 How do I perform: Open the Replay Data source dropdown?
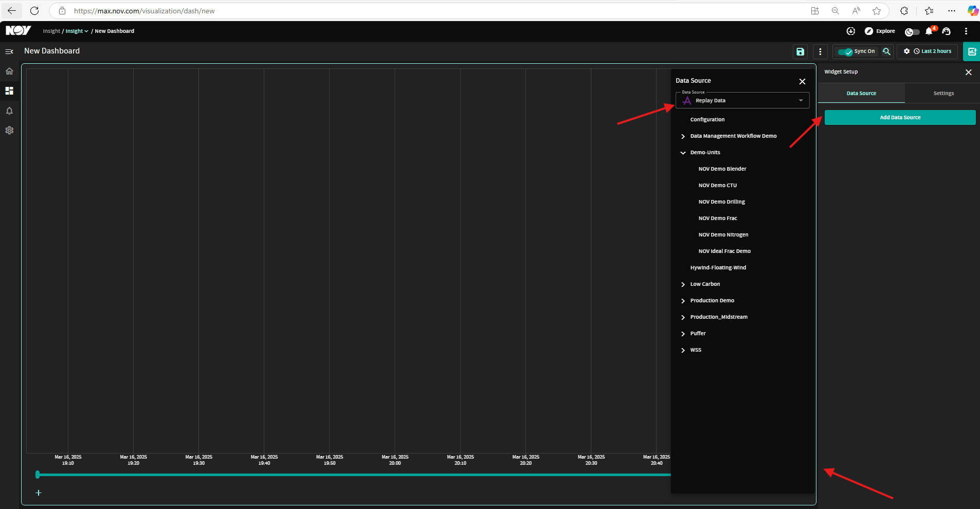(742, 100)
